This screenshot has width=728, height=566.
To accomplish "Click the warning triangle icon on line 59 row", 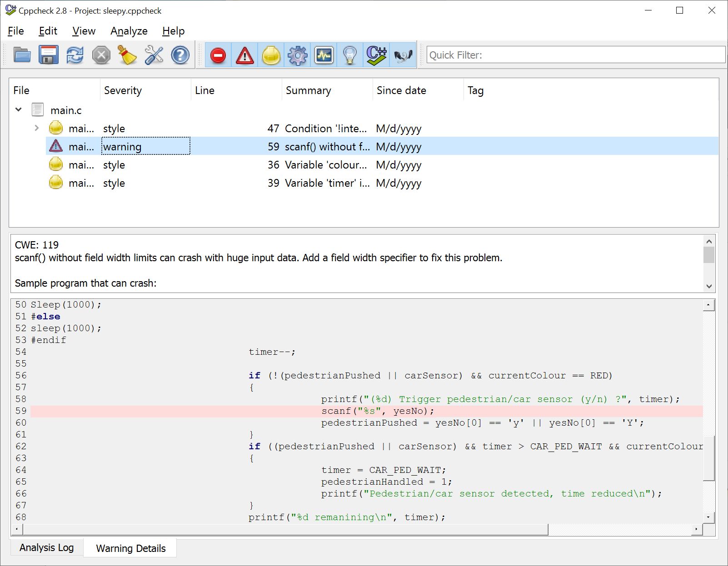I will tap(56, 146).
